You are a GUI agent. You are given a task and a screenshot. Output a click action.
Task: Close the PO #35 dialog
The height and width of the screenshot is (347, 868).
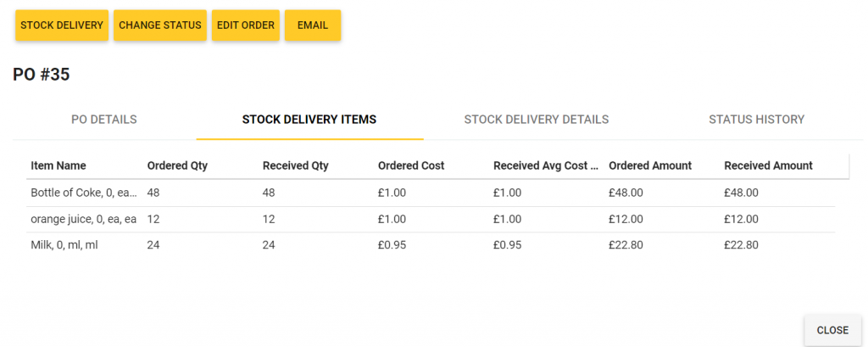[x=832, y=330]
